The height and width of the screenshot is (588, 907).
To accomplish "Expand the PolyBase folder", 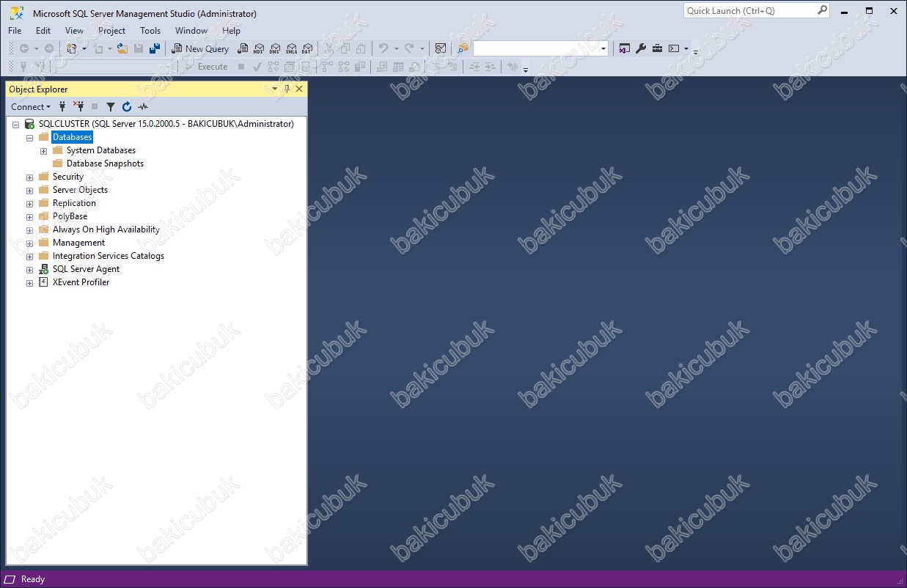I will [29, 216].
